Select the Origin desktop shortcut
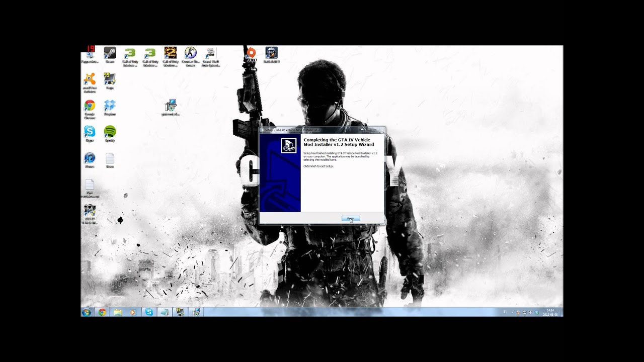This screenshot has width=644, height=362. [251, 55]
